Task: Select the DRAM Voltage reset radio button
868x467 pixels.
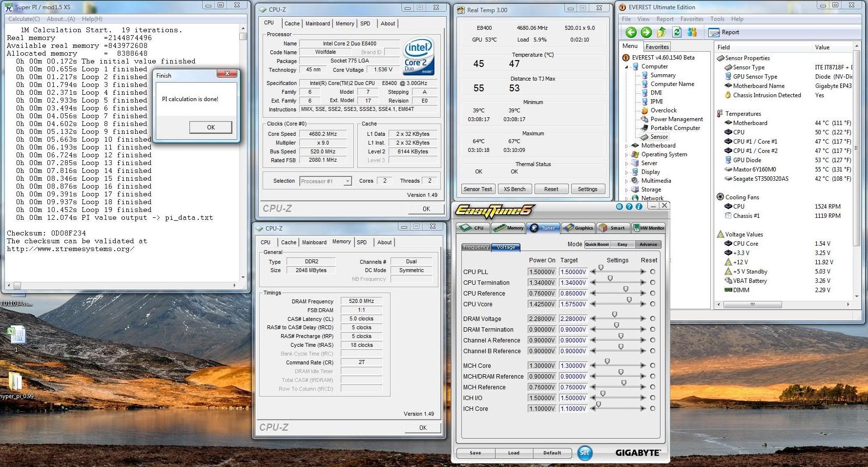Action: [x=653, y=318]
